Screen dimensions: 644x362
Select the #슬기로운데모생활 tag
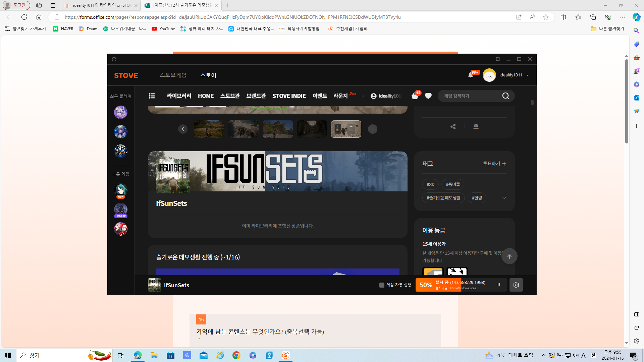[x=443, y=198]
